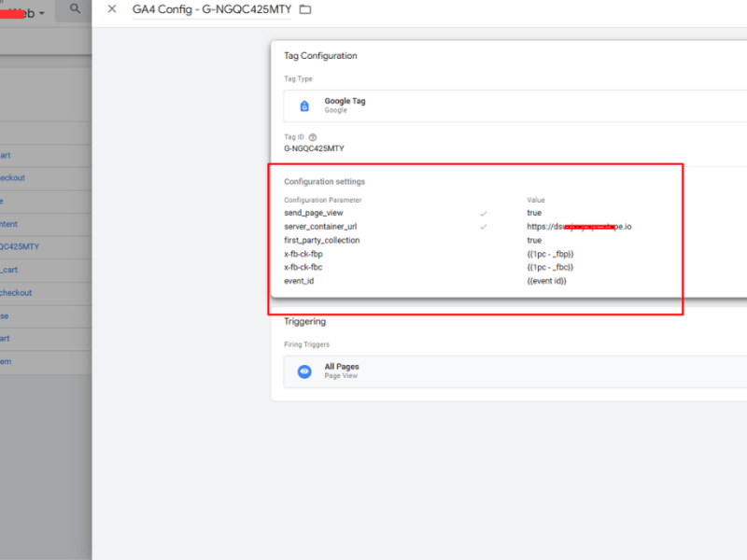Click the server container URL value
The height and width of the screenshot is (560, 747).
pyautogui.click(x=579, y=227)
